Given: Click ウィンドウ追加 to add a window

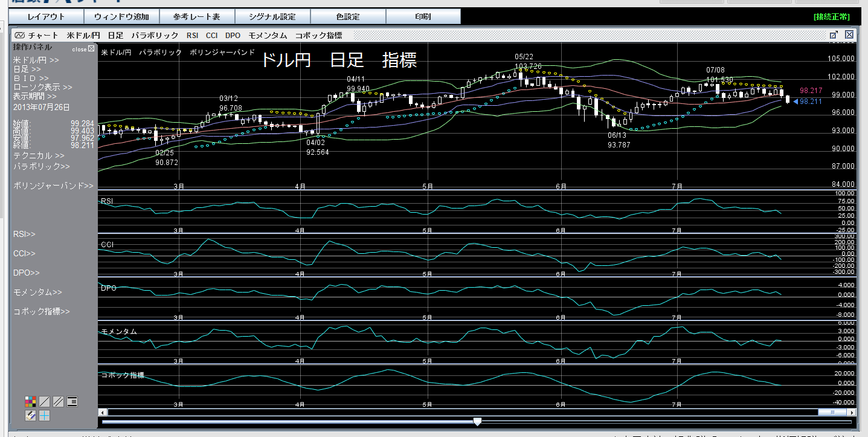Looking at the screenshot, I should click(121, 17).
